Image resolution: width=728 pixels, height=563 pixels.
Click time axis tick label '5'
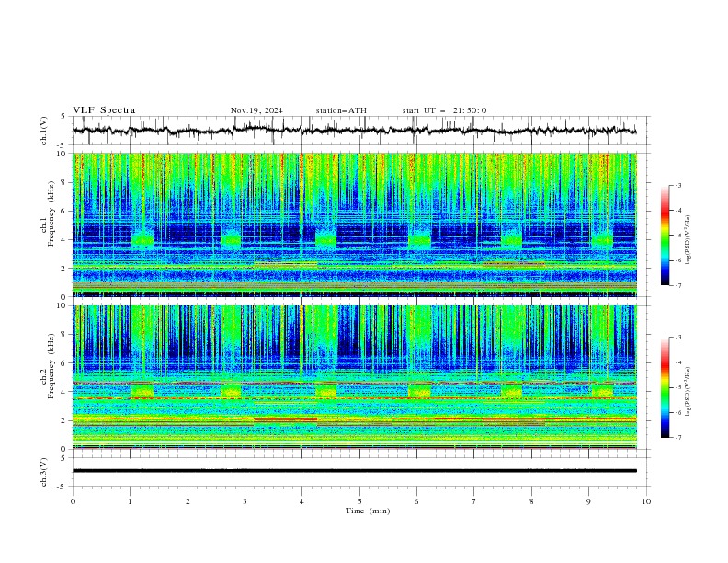click(359, 501)
